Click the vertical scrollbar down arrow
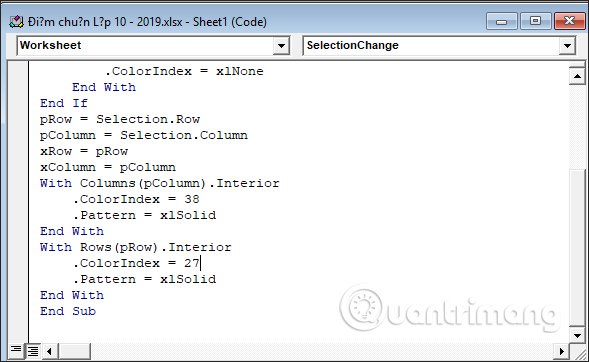The height and width of the screenshot is (362, 589). 577,335
